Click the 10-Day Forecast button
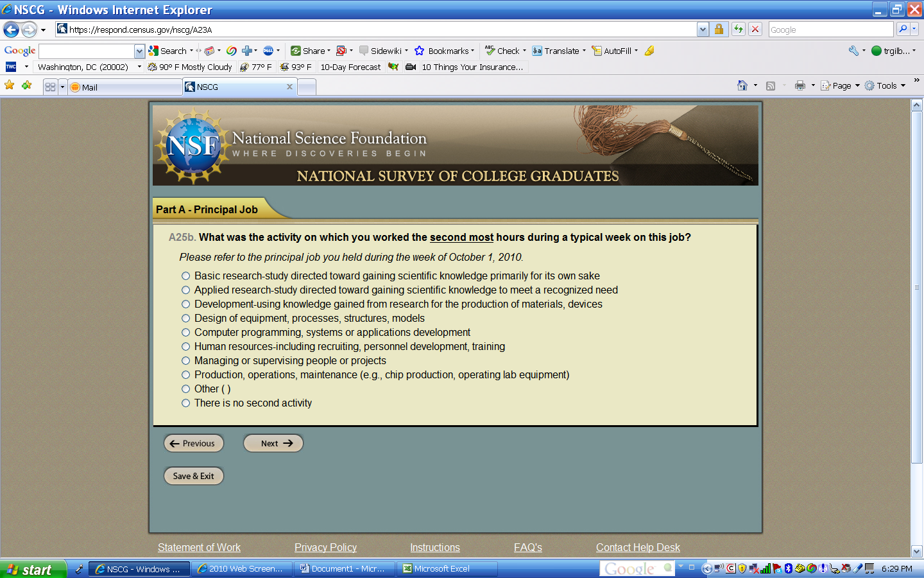 click(x=350, y=67)
